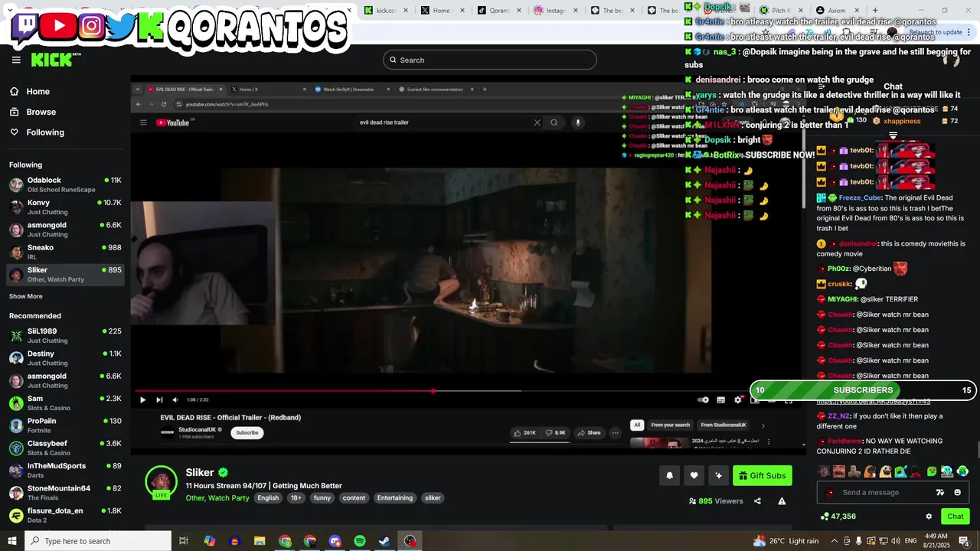Open SiiL1989 recommended channel

coord(65,336)
